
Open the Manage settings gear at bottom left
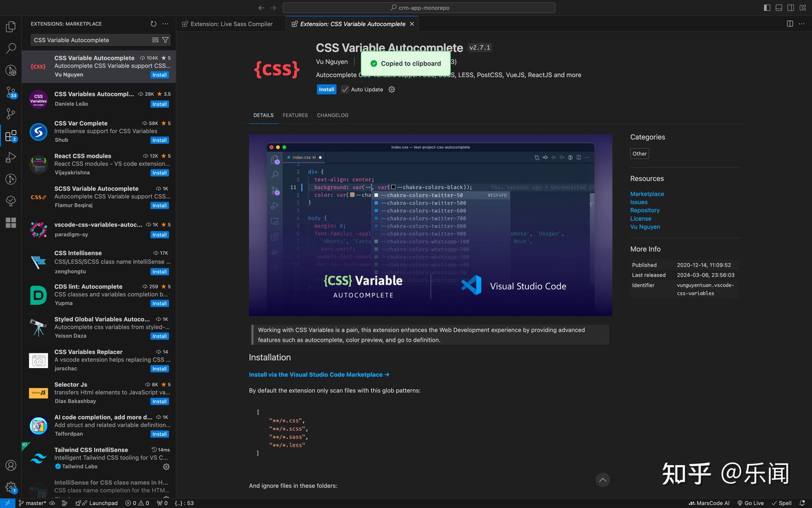coord(11,487)
